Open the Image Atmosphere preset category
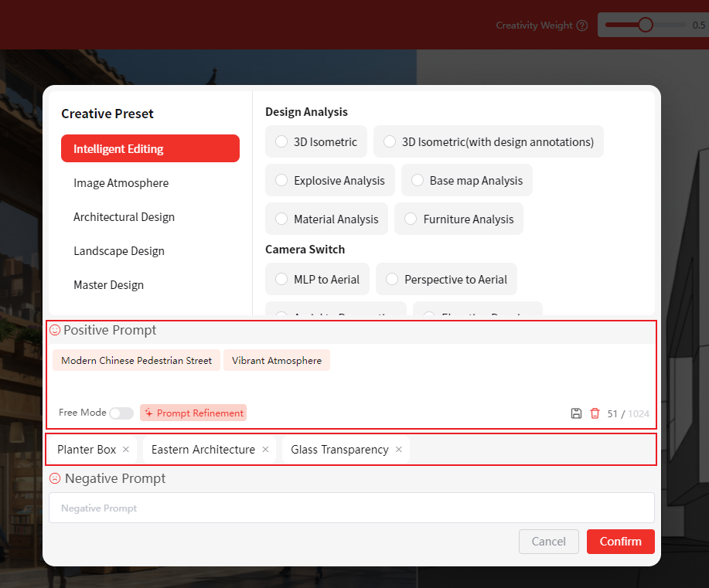 121,183
